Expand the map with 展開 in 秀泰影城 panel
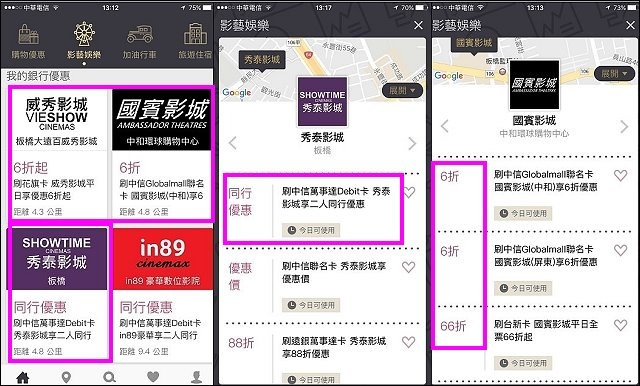The width and height of the screenshot is (640, 386). 402,91
